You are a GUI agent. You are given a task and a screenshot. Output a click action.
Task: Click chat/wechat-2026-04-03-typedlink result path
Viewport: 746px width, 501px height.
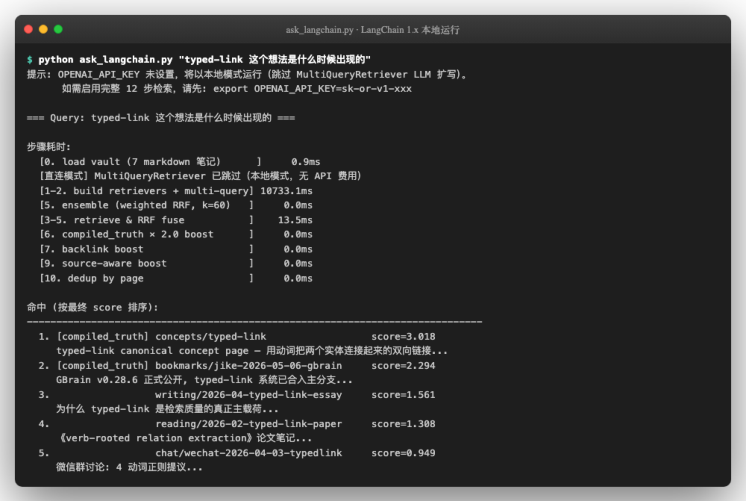pos(248,453)
